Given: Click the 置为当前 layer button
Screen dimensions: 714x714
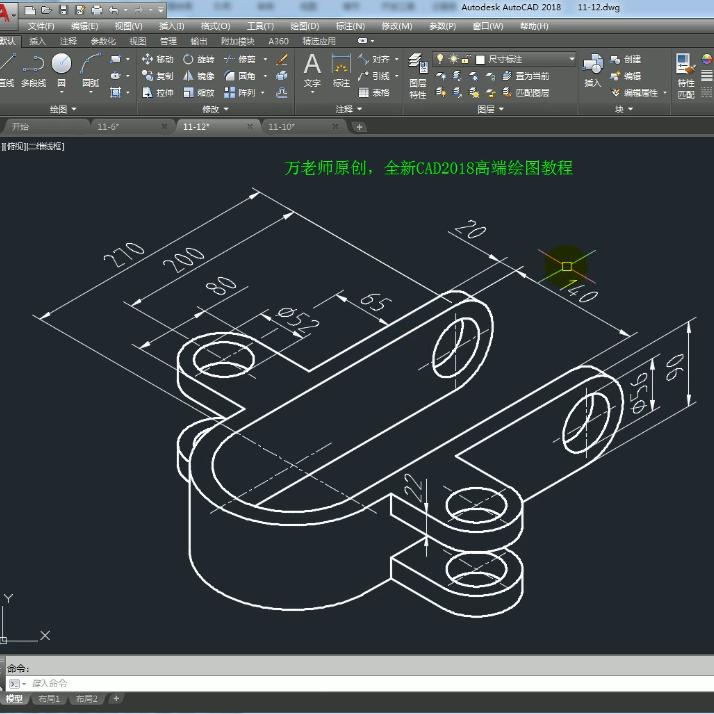Looking at the screenshot, I should click(x=525, y=76).
